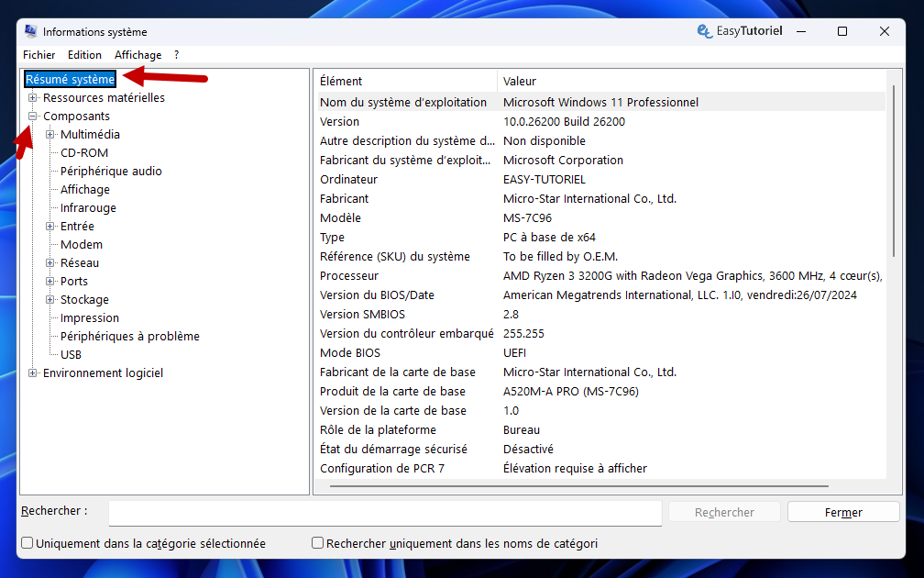Select the Périphérique audio tree item
This screenshot has height=578, width=924.
[111, 171]
